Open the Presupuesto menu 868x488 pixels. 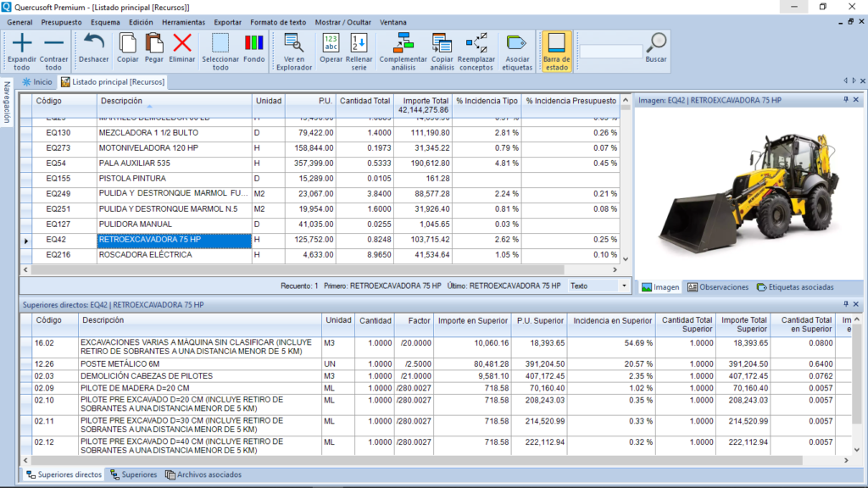61,22
